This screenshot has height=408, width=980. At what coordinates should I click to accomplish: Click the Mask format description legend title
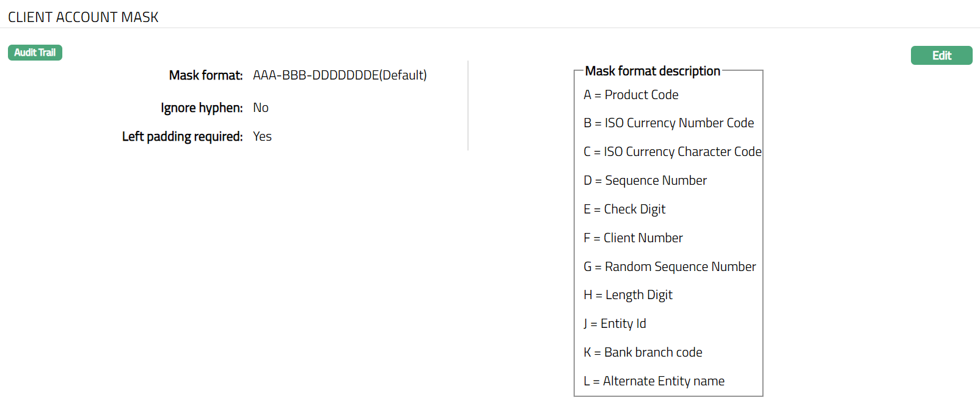(653, 71)
